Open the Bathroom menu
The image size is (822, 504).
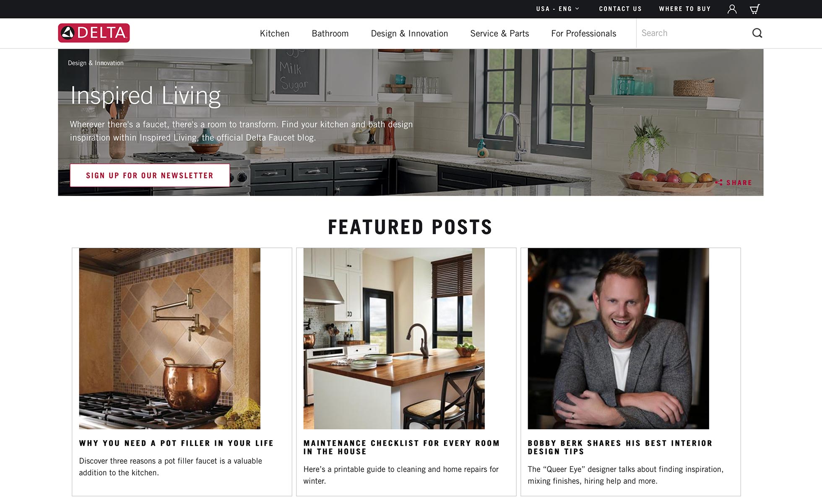330,34
